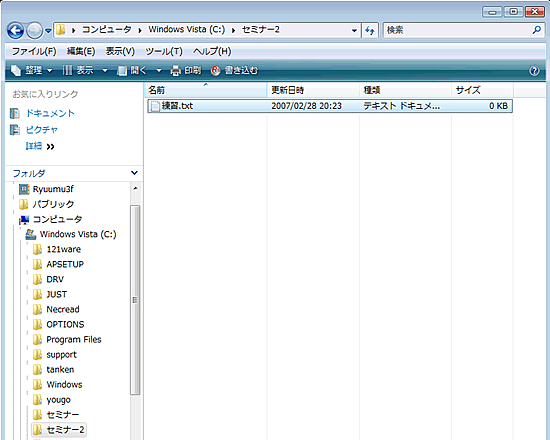Viewport: 550px width, 440px height.
Task: Open help via the question mark icon
Action: coord(534,71)
